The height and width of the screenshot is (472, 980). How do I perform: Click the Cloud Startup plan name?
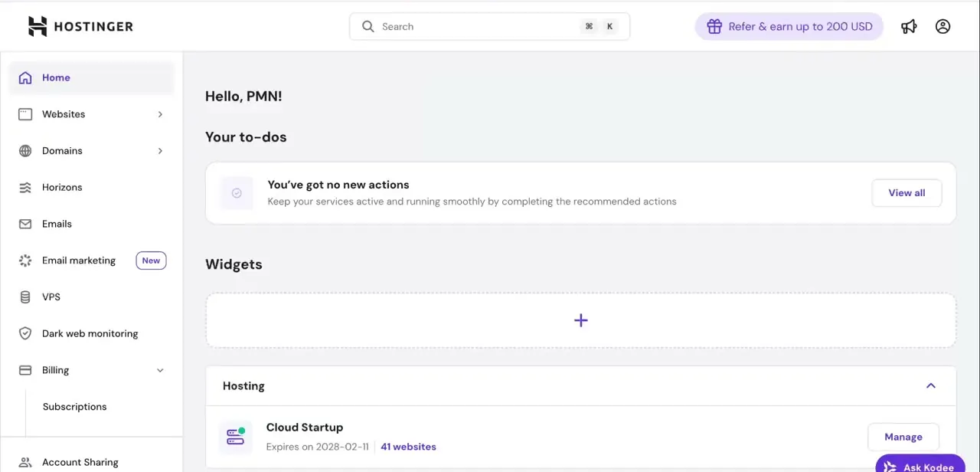coord(305,428)
